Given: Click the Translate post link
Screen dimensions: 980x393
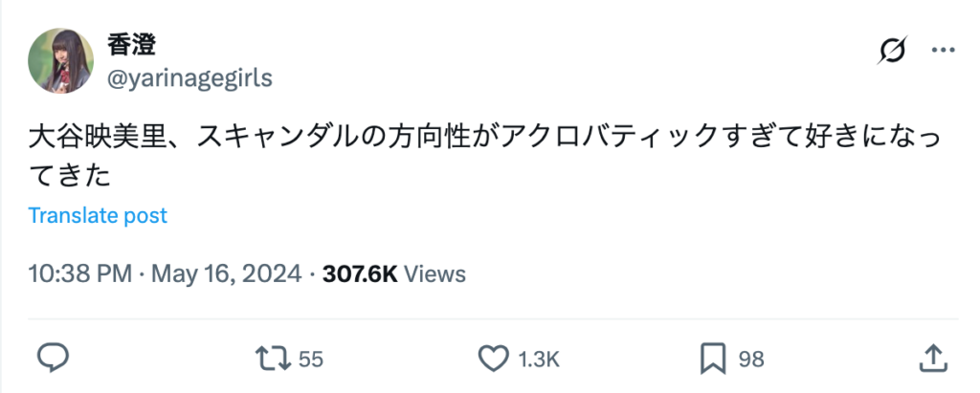Looking at the screenshot, I should tap(98, 215).
